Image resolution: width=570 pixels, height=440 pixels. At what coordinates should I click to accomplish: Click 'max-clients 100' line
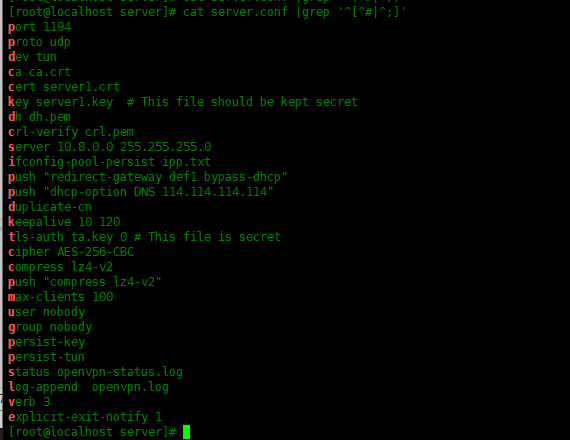(61, 297)
